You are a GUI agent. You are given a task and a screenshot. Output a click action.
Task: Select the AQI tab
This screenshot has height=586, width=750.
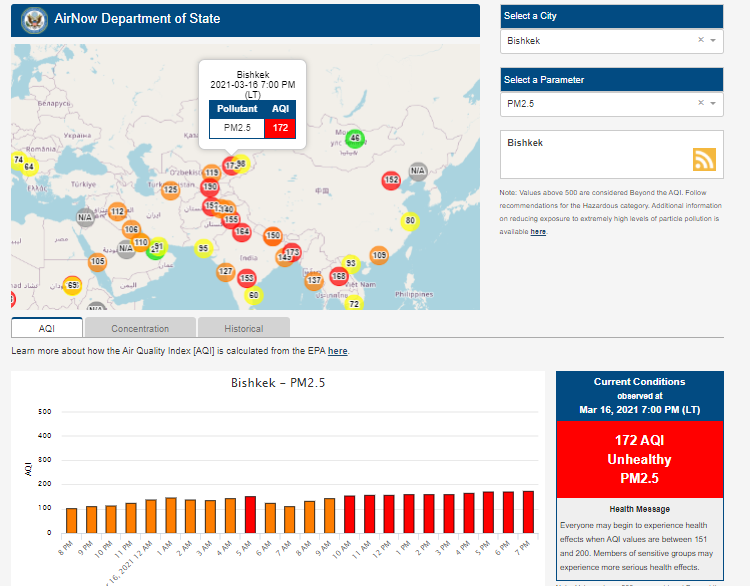tap(47, 328)
